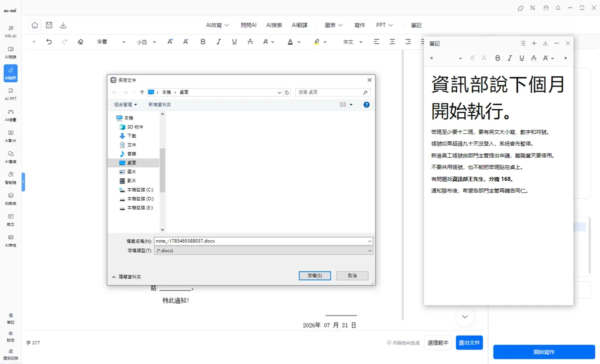Apply the yellow highlighter color

[x=317, y=42]
